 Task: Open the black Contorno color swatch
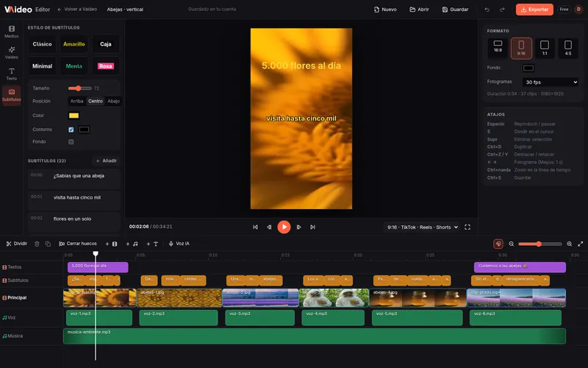point(84,130)
